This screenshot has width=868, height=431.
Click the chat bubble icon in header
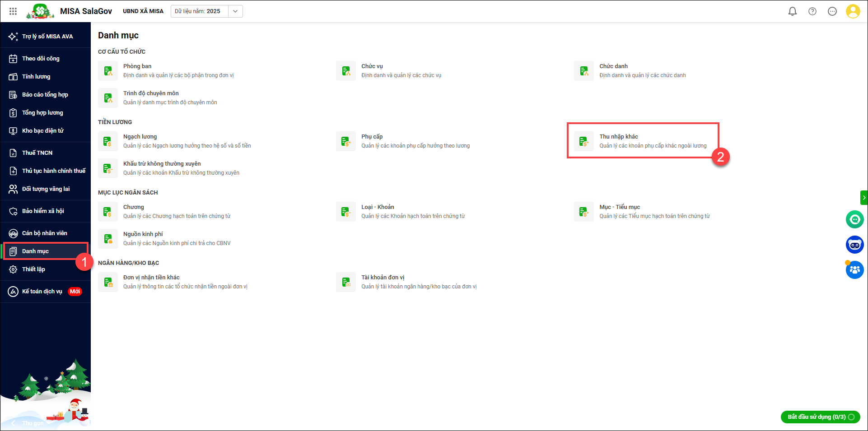[832, 11]
